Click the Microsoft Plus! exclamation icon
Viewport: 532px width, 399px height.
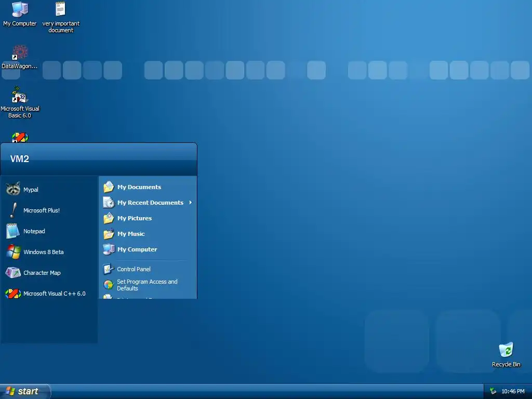pos(13,210)
